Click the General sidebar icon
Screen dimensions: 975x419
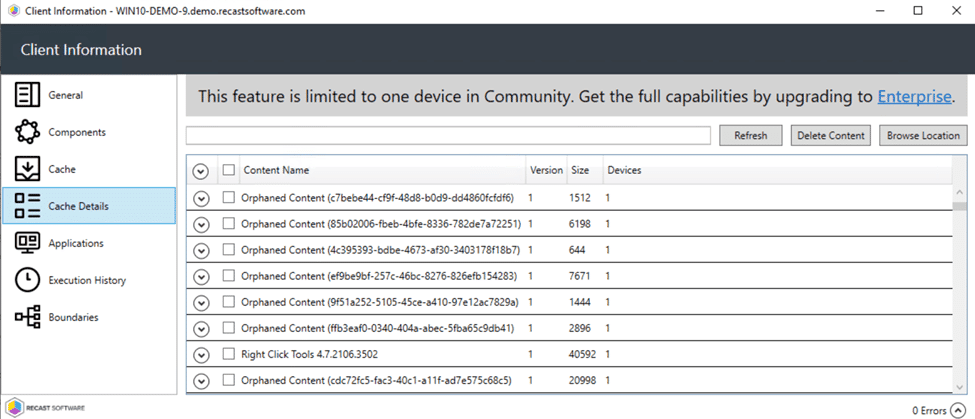click(x=27, y=96)
